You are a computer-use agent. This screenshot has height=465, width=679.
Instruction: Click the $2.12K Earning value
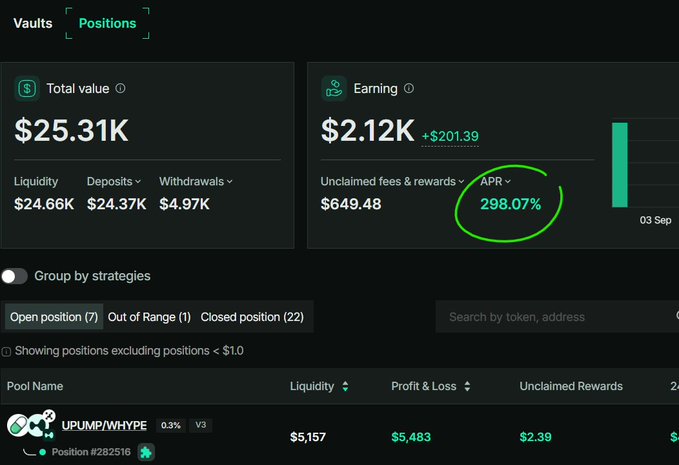pyautogui.click(x=368, y=130)
